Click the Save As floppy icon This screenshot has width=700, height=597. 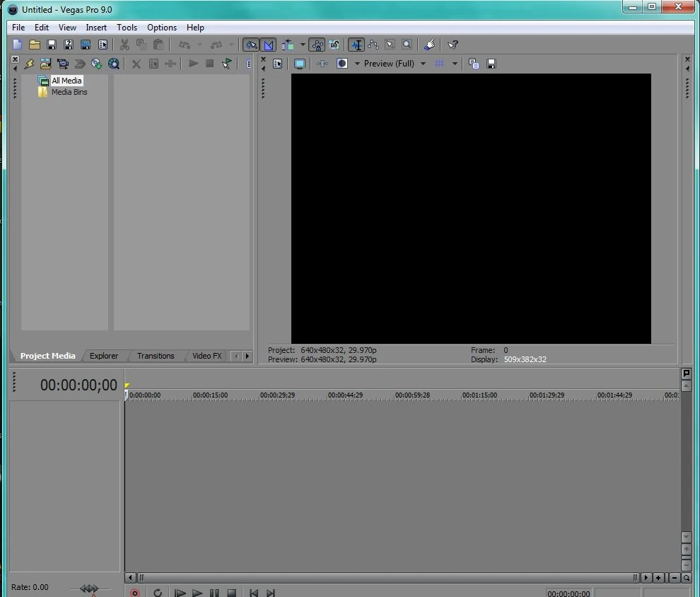click(x=69, y=45)
